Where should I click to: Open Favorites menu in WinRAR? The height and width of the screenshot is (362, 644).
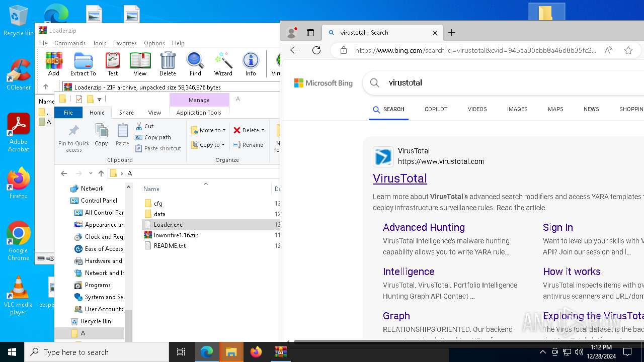(x=125, y=43)
